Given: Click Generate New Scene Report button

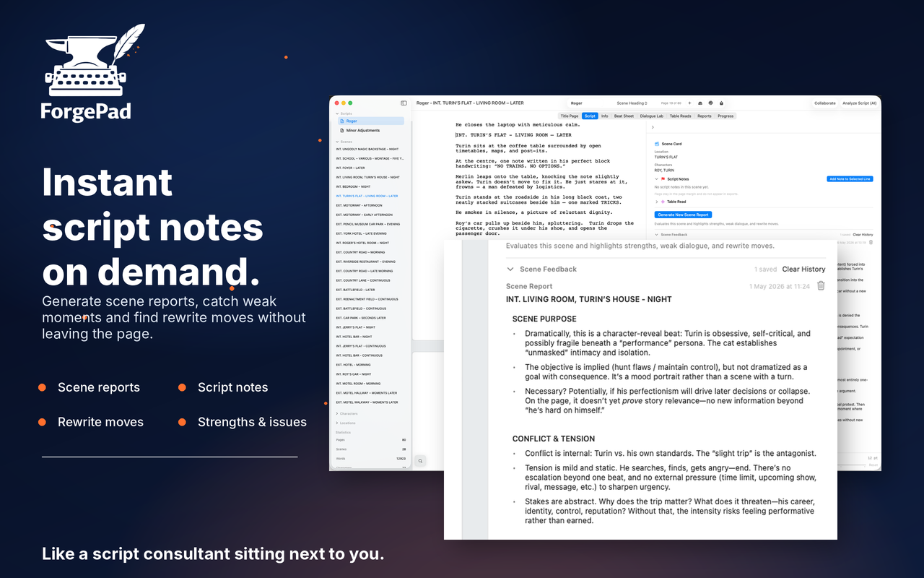Looking at the screenshot, I should click(683, 215).
